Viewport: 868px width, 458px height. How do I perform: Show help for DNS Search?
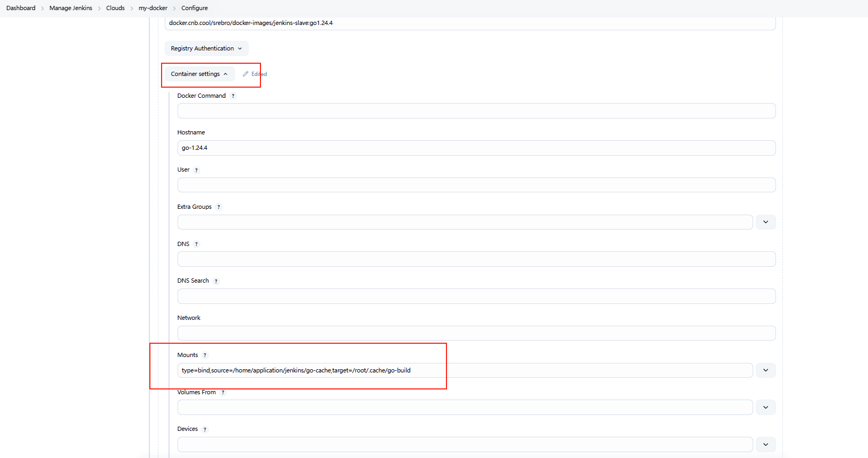[x=216, y=281]
